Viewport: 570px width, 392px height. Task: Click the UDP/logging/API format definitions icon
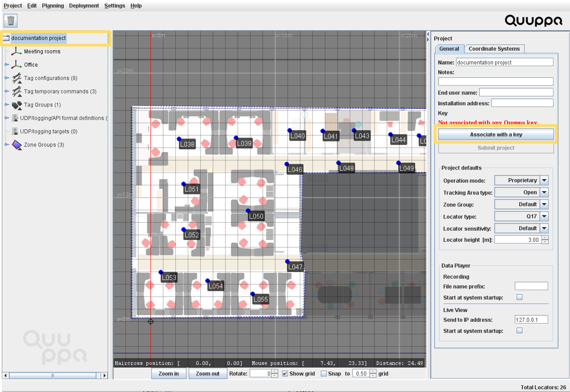[15, 118]
